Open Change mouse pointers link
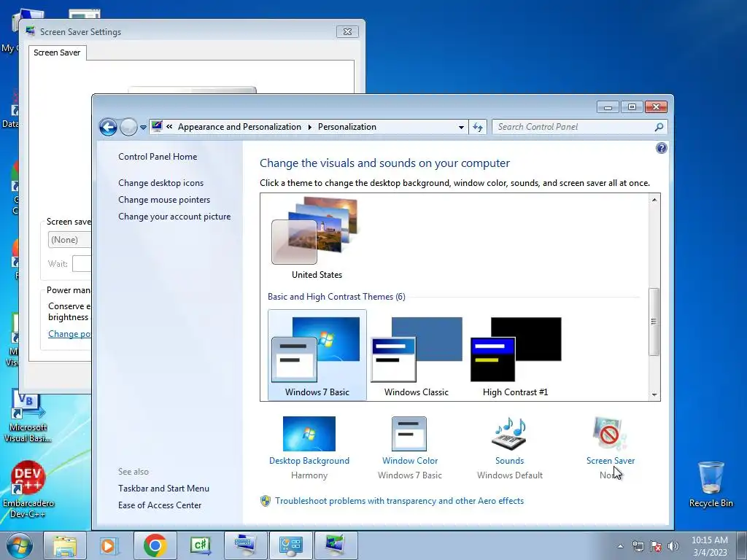 [x=164, y=200]
